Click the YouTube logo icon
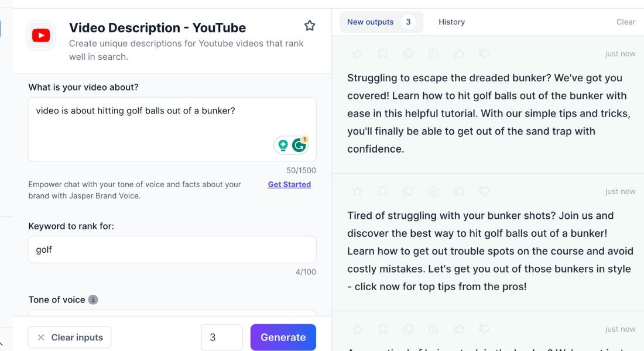The image size is (644, 351). tap(41, 36)
